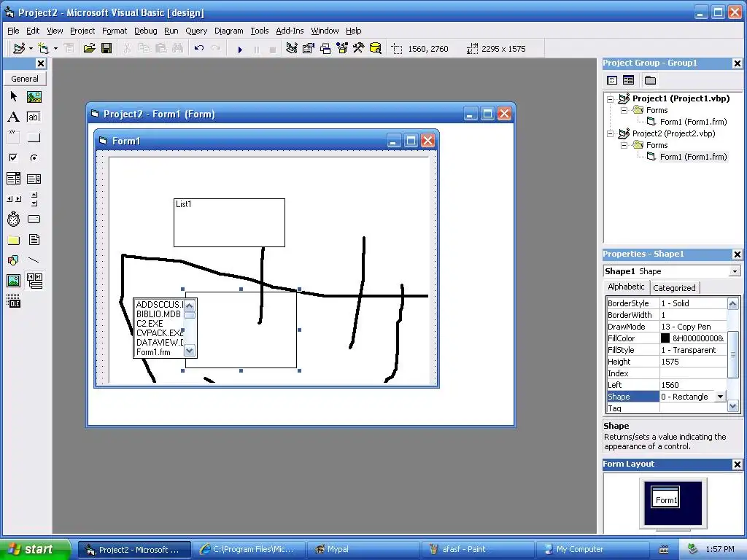
Task: Switch to the Categorized properties tab
Action: coord(674,287)
